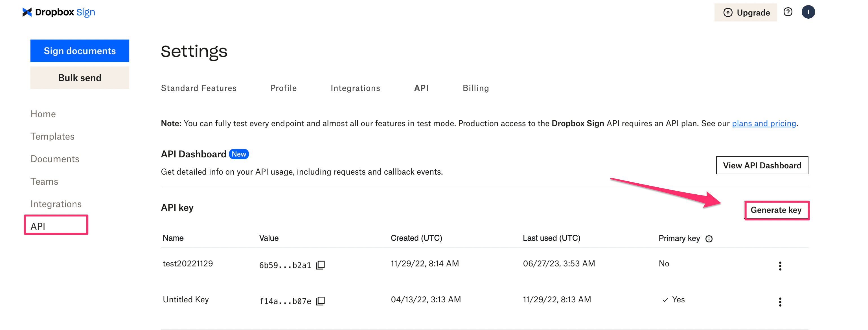Switch to Integrations settings tab

tap(356, 88)
